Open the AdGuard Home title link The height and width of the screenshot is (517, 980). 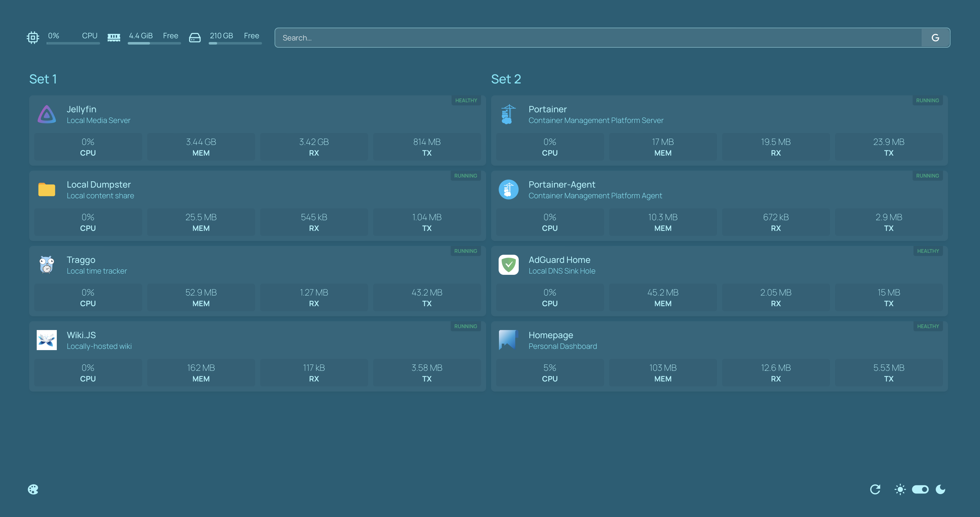coord(559,260)
